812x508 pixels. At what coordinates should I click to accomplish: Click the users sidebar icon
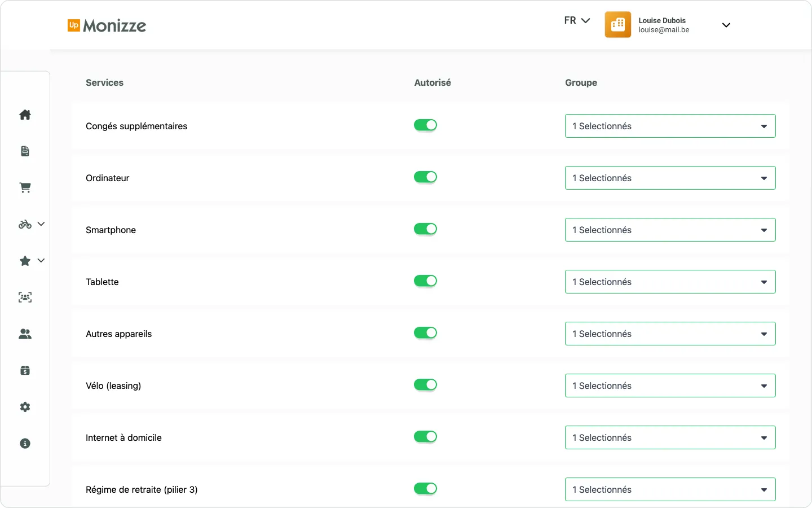(x=25, y=334)
